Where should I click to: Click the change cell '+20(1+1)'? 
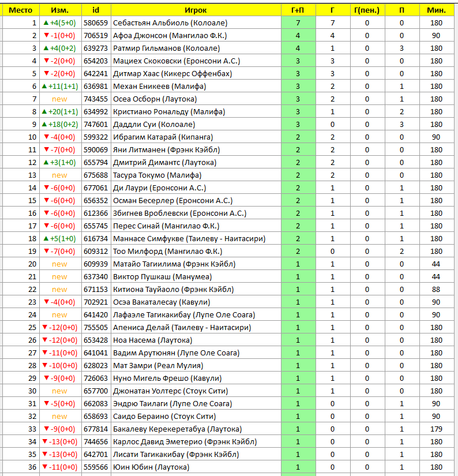tap(60, 112)
